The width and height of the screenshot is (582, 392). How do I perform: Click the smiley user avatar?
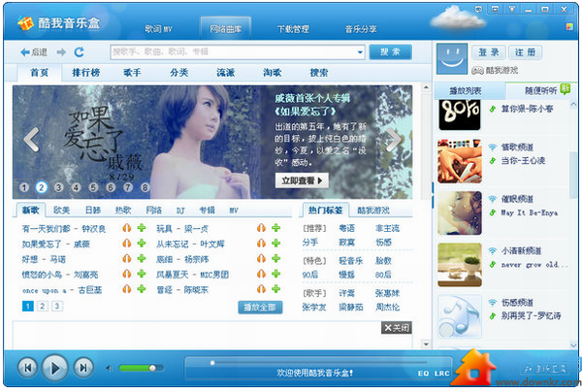[x=452, y=58]
